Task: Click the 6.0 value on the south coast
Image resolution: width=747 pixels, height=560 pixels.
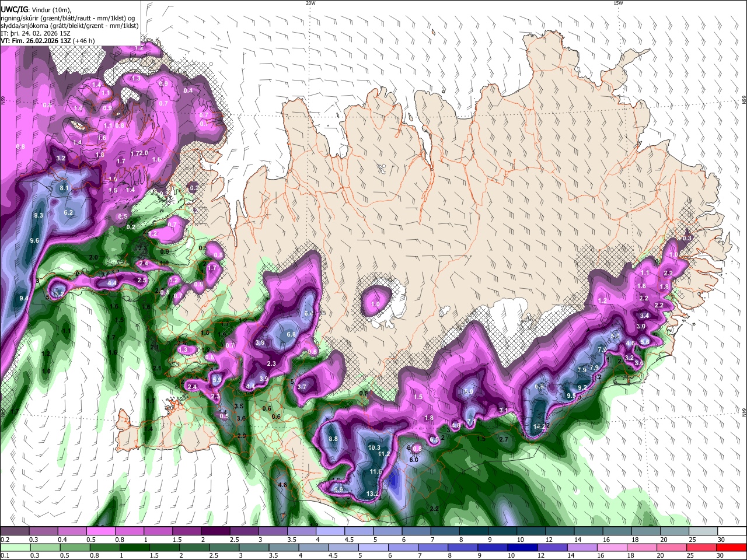Action: (414, 460)
